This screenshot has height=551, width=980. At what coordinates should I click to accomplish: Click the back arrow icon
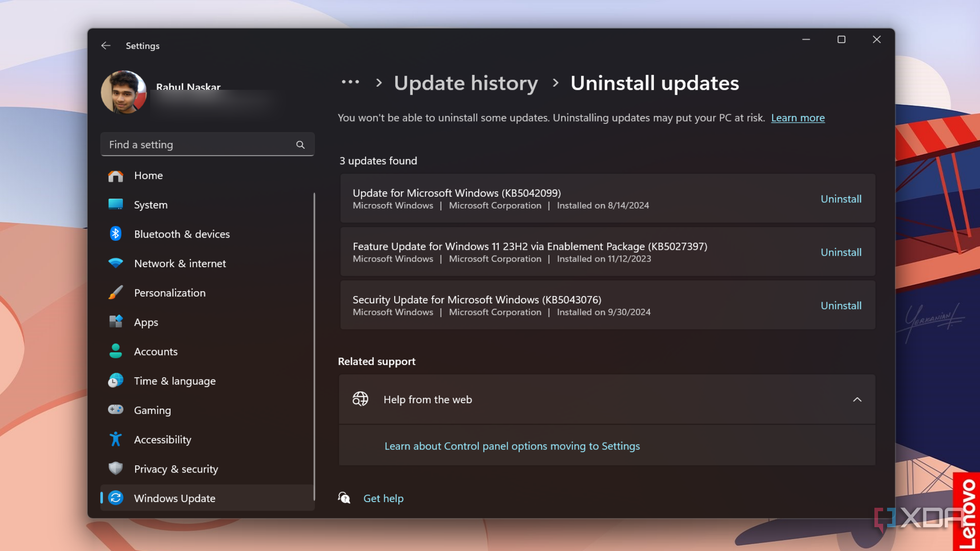coord(106,46)
